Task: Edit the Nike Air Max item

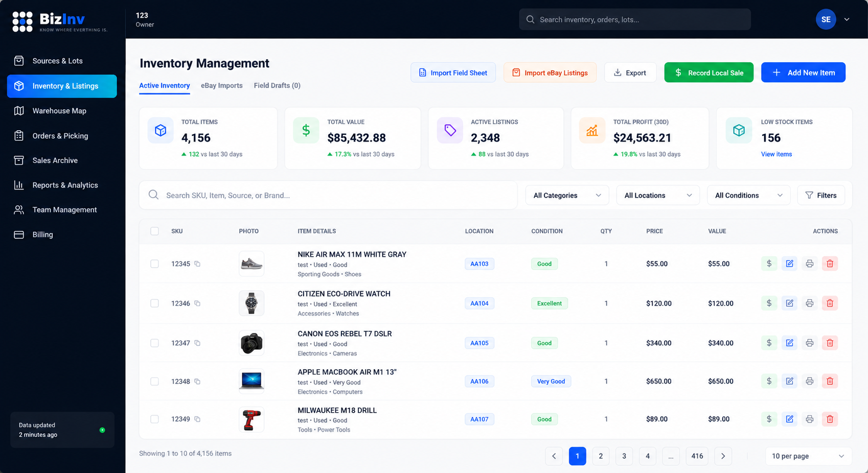Action: click(789, 264)
